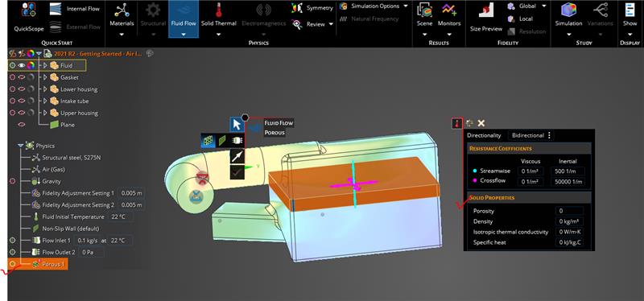Click the Fluid Flow physics tool
The width and height of the screenshot is (644, 301).
click(x=184, y=19)
